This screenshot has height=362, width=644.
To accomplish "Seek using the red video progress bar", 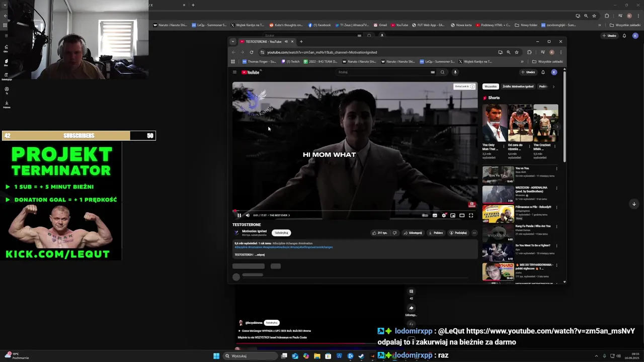I will pos(355,211).
